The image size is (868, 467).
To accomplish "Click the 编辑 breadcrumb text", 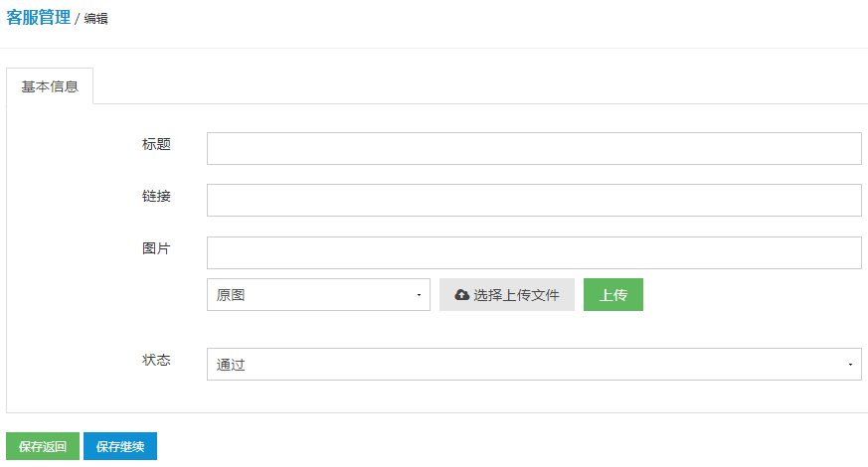I will 95,19.
